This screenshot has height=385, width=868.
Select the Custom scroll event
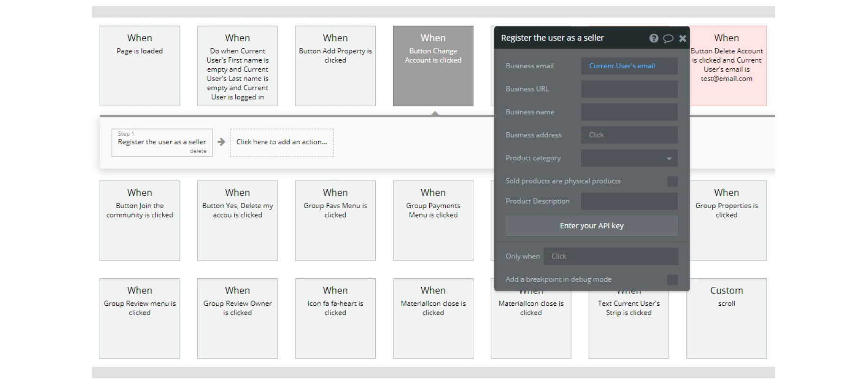tap(726, 318)
